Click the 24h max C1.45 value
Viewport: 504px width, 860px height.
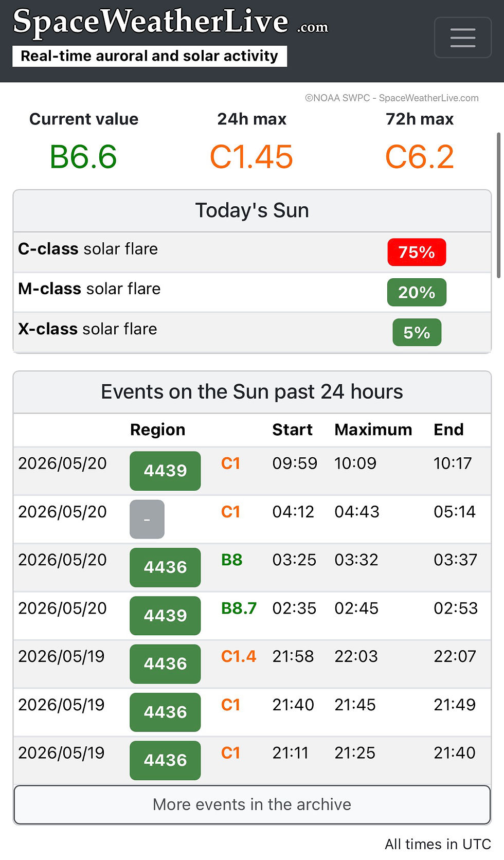pyautogui.click(x=251, y=157)
